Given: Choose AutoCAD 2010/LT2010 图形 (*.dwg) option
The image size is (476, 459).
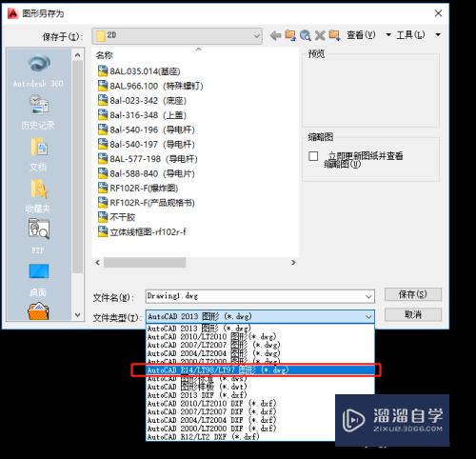Looking at the screenshot, I should coord(260,336).
